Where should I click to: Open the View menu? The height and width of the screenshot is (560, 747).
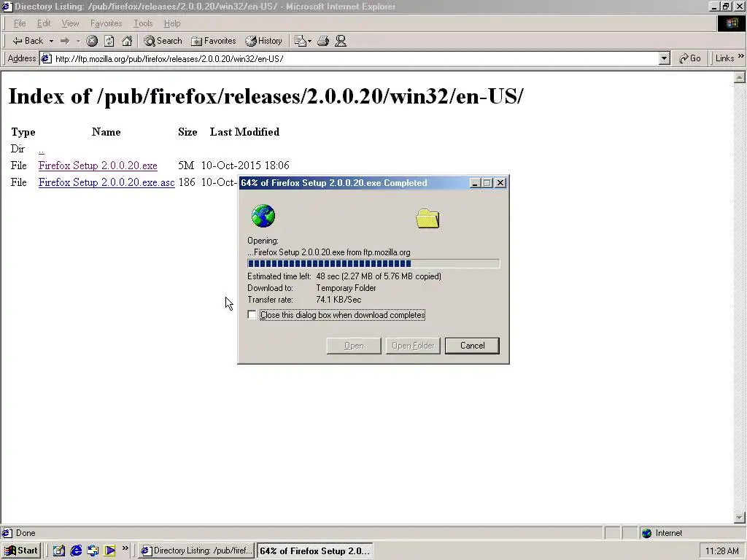click(70, 23)
